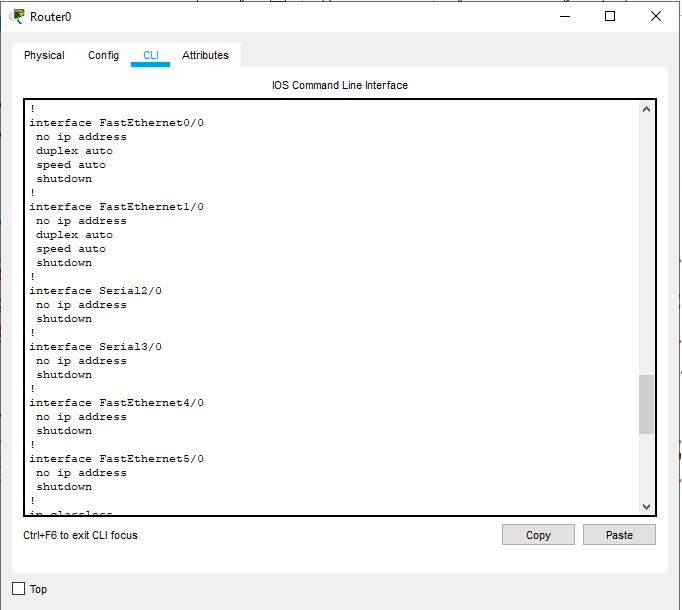Click the CLI scrollbar up arrow
Image resolution: width=682 pixels, height=610 pixels.
pos(646,109)
